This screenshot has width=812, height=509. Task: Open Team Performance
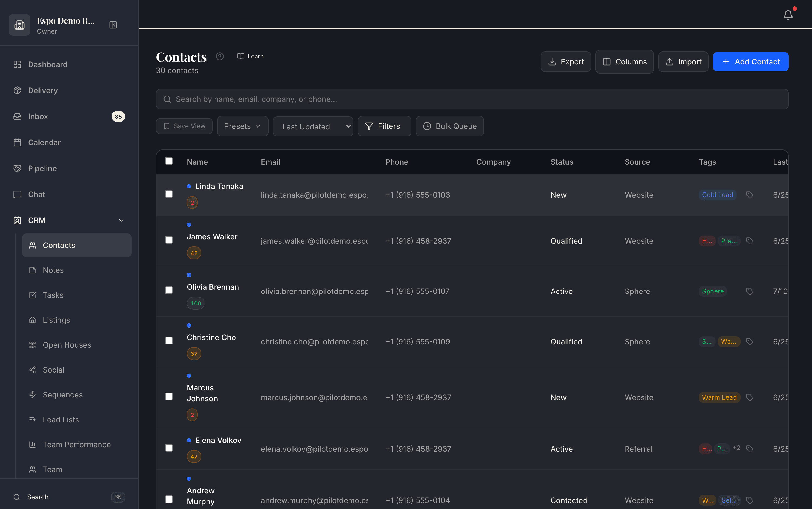tap(77, 445)
